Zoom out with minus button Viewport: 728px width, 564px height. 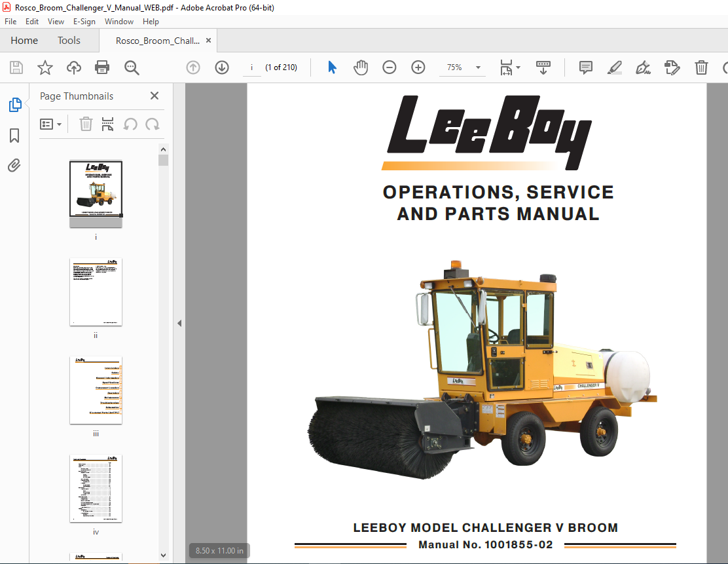coord(389,67)
